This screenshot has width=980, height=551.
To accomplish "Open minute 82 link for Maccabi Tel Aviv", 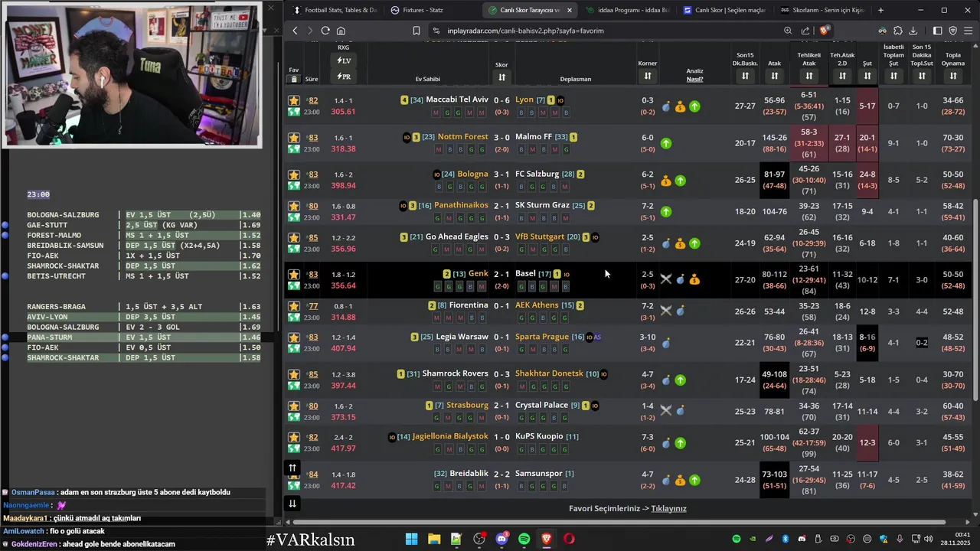I will coord(313,100).
